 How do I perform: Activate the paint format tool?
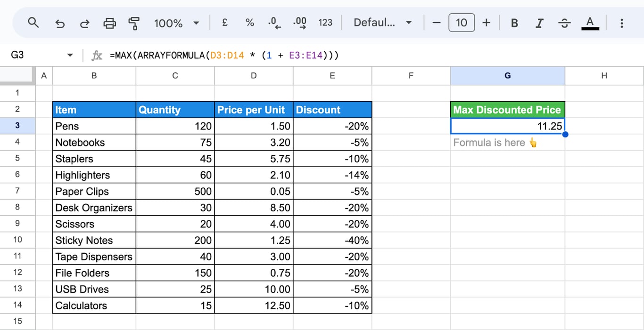(x=134, y=23)
